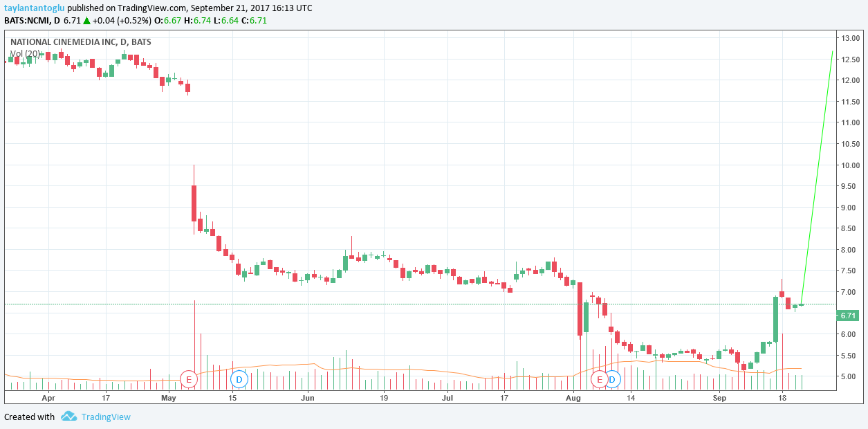Click the Jul date axis label
This screenshot has height=429, width=868.
pos(447,398)
